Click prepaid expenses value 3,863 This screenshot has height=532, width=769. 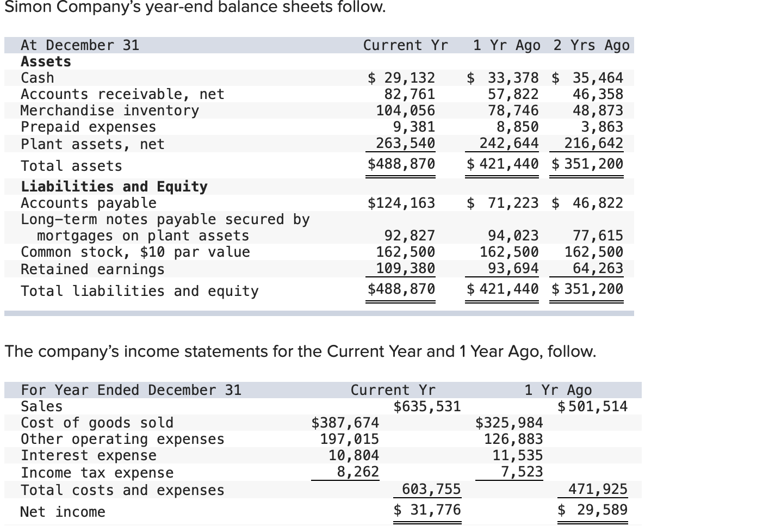click(x=603, y=127)
